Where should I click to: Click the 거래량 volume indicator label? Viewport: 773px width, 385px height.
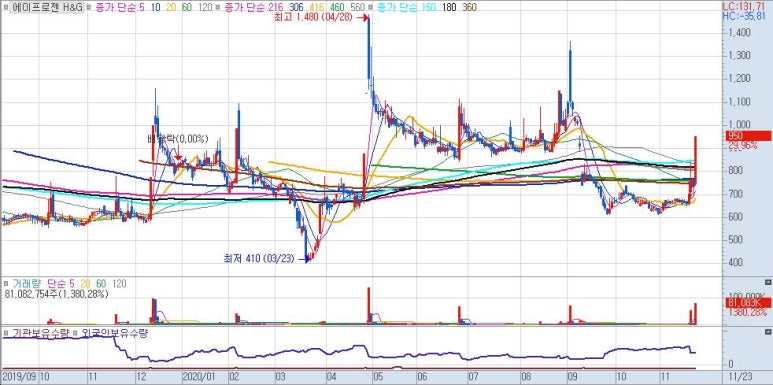click(26, 284)
